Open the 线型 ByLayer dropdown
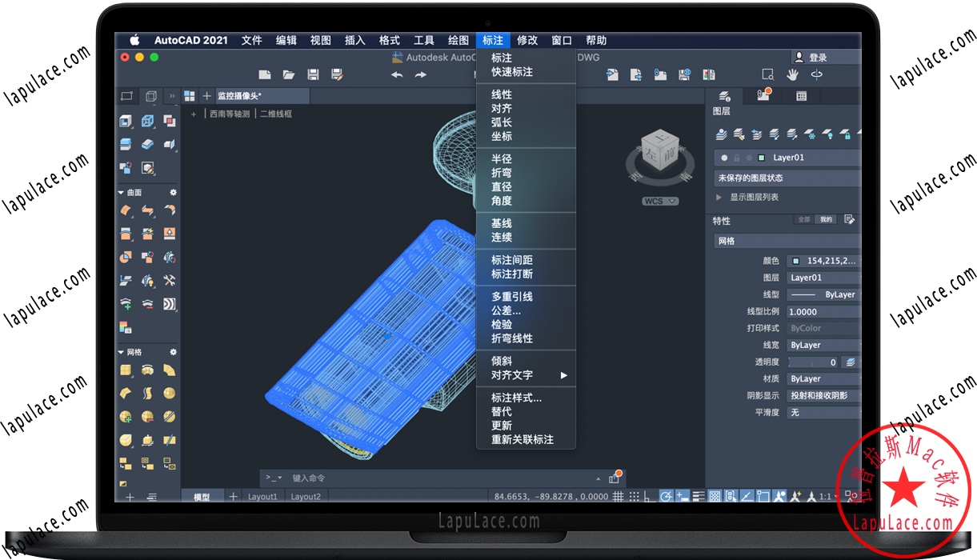This screenshot has height=560, width=977. pos(823,294)
